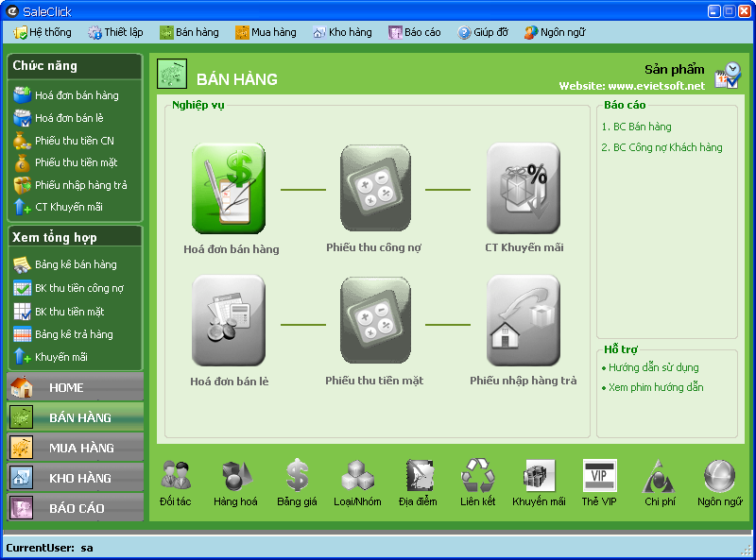Open the Thiết lập menu
The image size is (756, 560).
click(x=115, y=32)
